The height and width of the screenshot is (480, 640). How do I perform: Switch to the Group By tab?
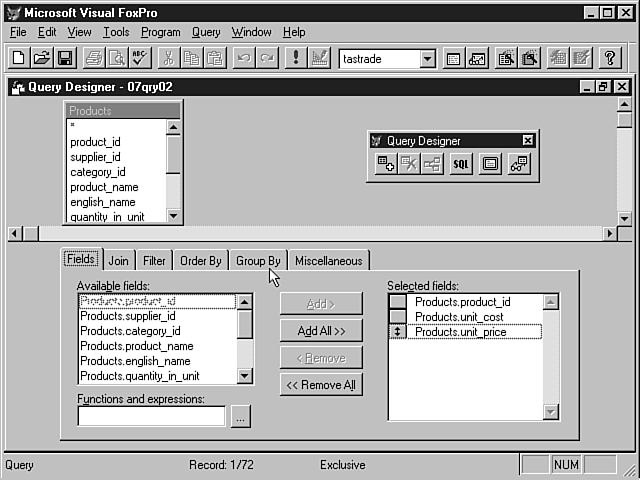click(258, 261)
